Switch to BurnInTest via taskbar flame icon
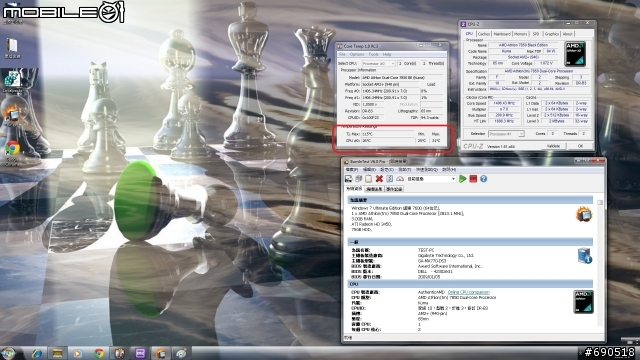This screenshot has height=360, width=640. click(161, 353)
